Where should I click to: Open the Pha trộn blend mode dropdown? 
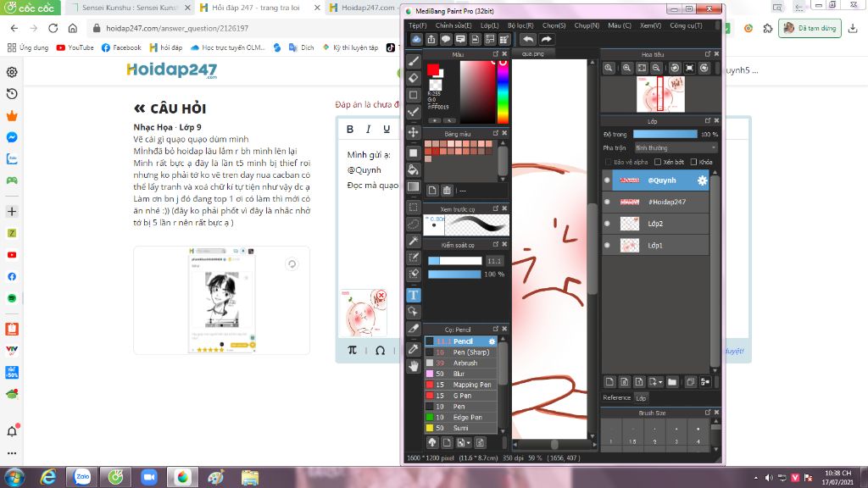click(676, 147)
